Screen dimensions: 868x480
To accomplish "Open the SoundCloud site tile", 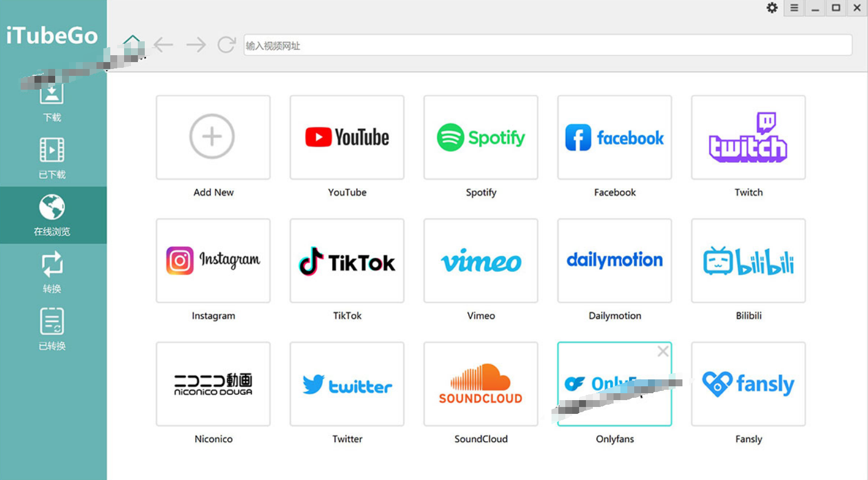I will 481,384.
